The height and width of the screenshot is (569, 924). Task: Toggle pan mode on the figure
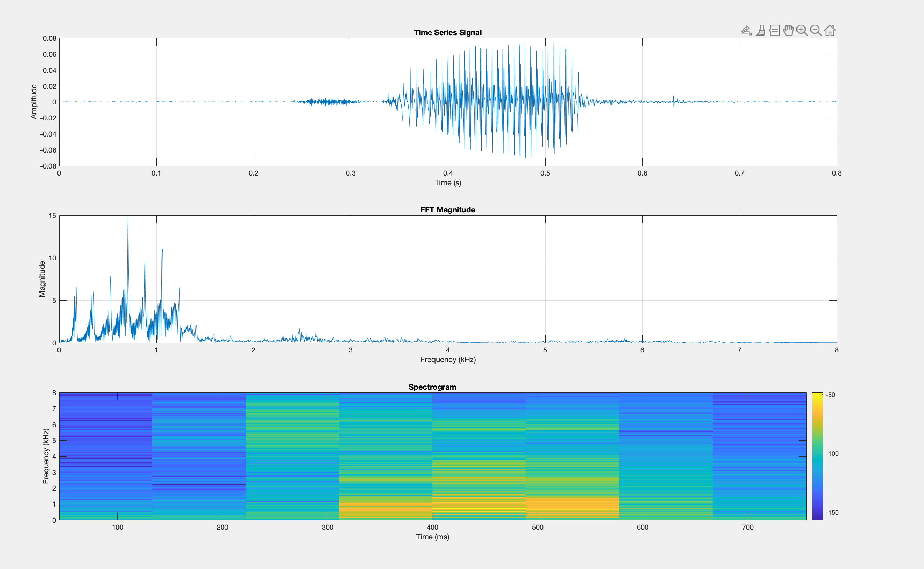click(788, 30)
